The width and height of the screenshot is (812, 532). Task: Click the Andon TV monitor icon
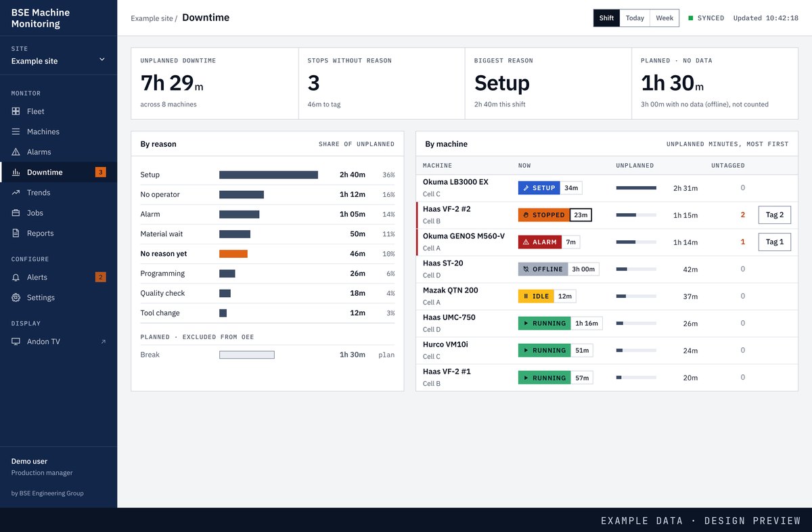pyautogui.click(x=16, y=341)
